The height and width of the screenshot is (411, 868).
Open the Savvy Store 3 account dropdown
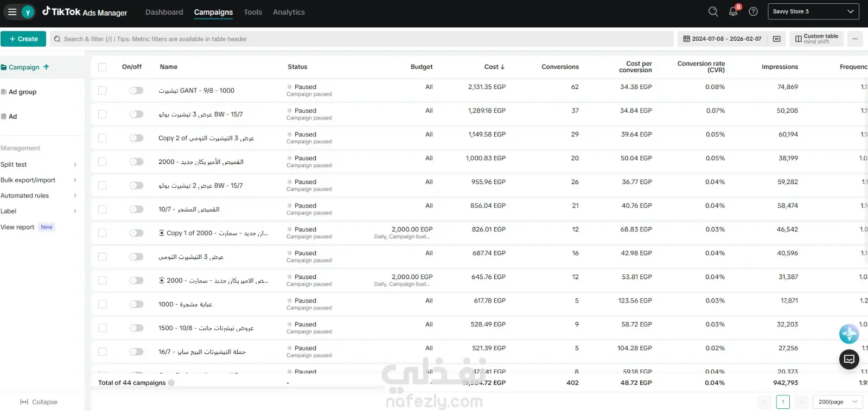813,11
